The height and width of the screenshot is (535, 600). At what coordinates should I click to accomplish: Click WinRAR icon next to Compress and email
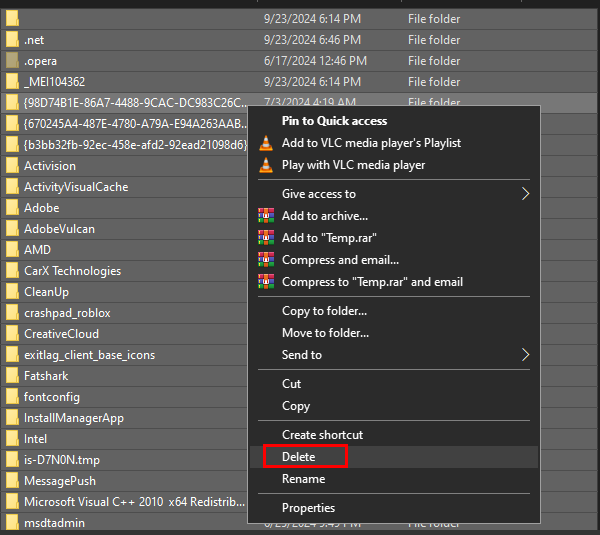click(265, 260)
